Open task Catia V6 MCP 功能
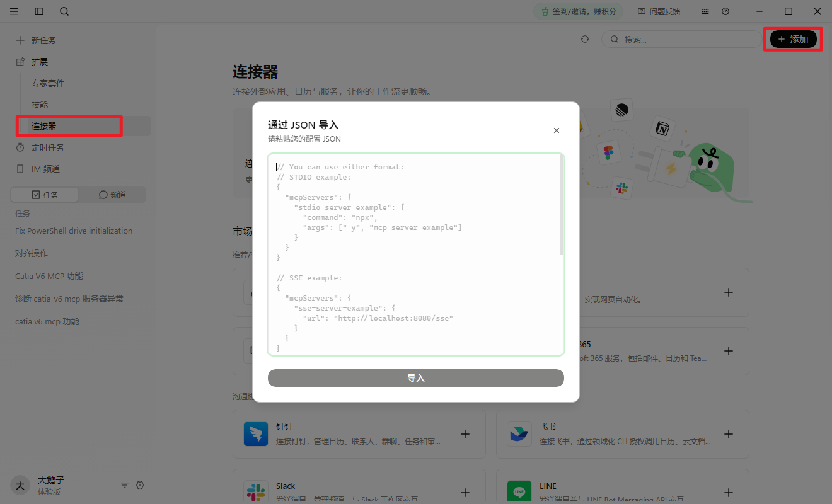832x504 pixels. click(x=49, y=277)
